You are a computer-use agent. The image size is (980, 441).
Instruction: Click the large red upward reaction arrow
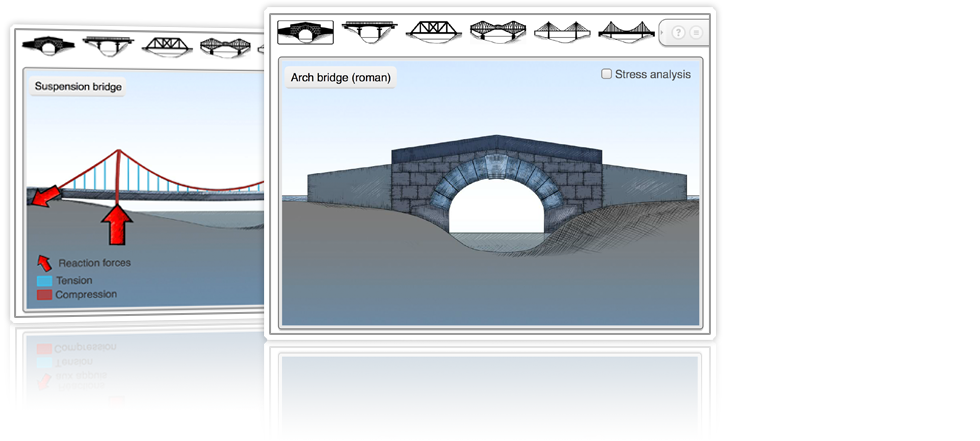[x=117, y=225]
